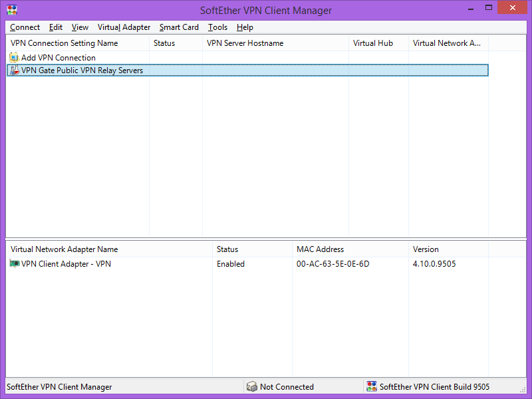Image resolution: width=532 pixels, height=399 pixels.
Task: Click the Virtual Network A... column header
Action: coord(448,43)
